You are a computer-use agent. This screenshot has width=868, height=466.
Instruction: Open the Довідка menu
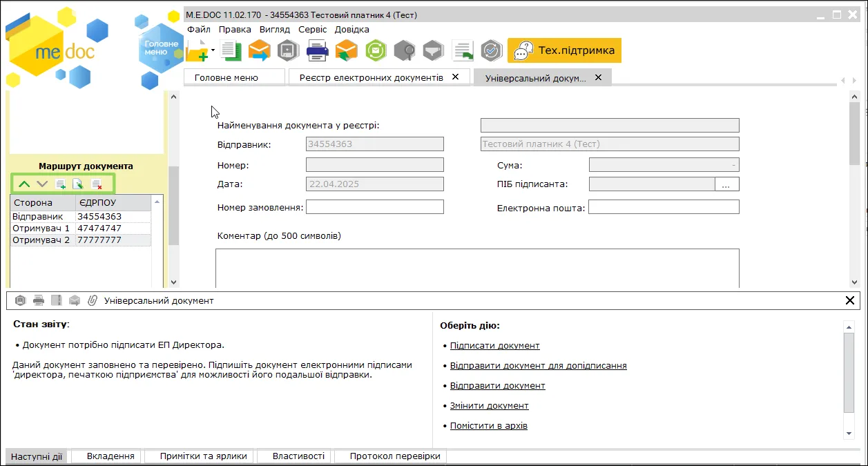pos(352,30)
